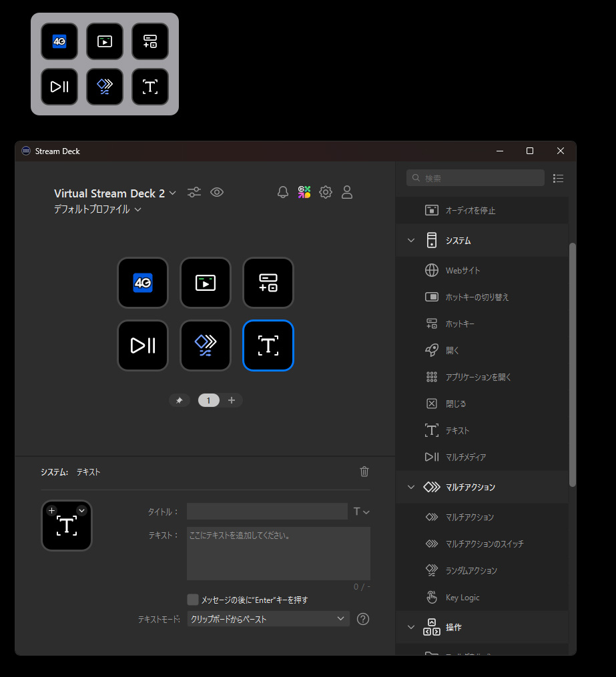616x677 pixels.
Task: Open the Marketplace colorful icon
Action: [x=304, y=193]
